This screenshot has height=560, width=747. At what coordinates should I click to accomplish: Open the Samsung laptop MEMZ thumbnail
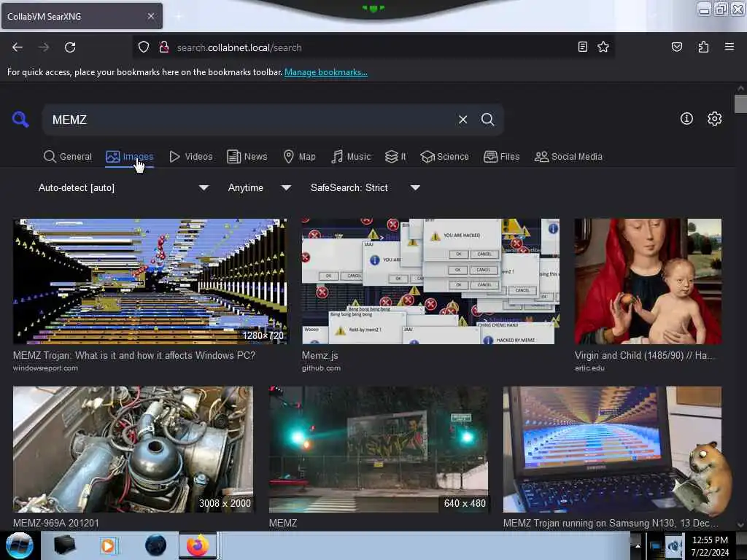pyautogui.click(x=612, y=449)
